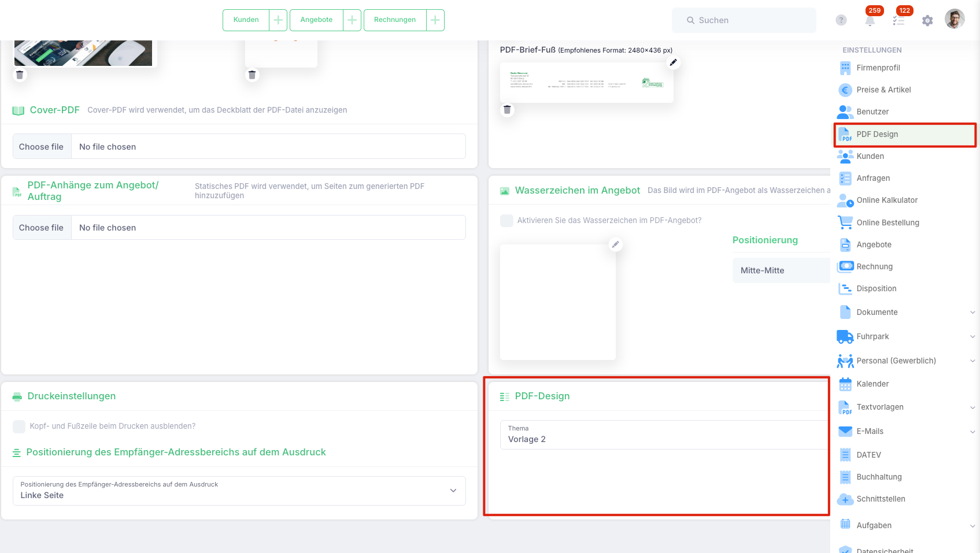Choose file for Cover-PDF
Viewport: 980px width, 553px height.
[42, 147]
